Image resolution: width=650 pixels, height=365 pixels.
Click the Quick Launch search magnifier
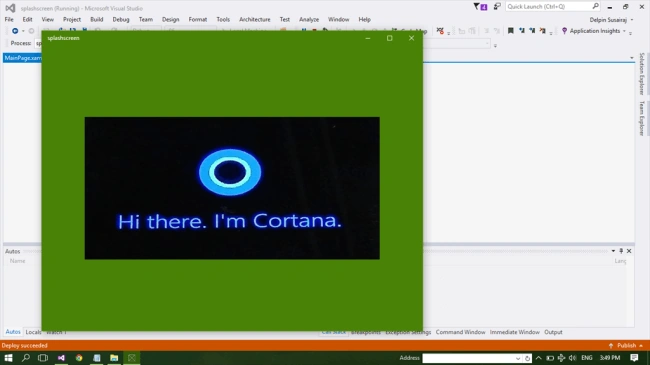[x=595, y=6]
